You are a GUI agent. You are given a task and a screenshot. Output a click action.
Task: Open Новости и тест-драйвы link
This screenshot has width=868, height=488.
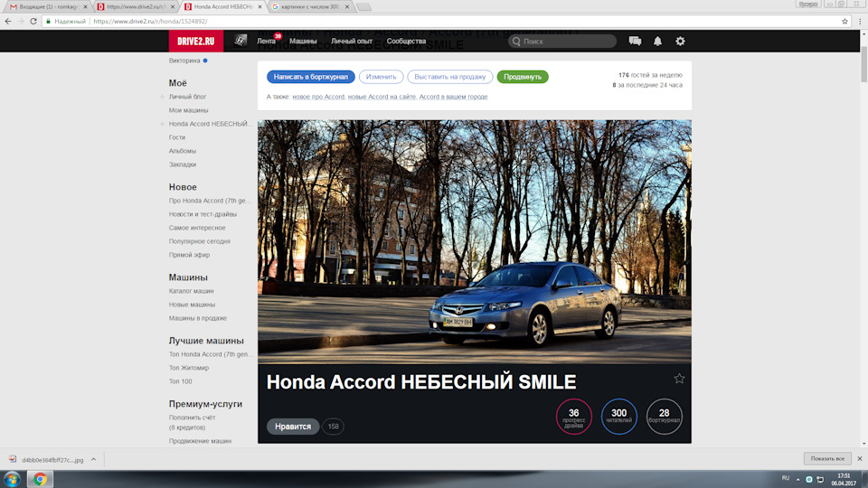click(203, 214)
